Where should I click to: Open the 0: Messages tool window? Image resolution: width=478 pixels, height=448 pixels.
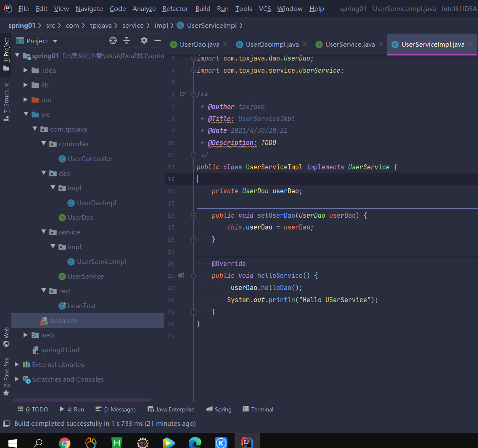(x=116, y=409)
